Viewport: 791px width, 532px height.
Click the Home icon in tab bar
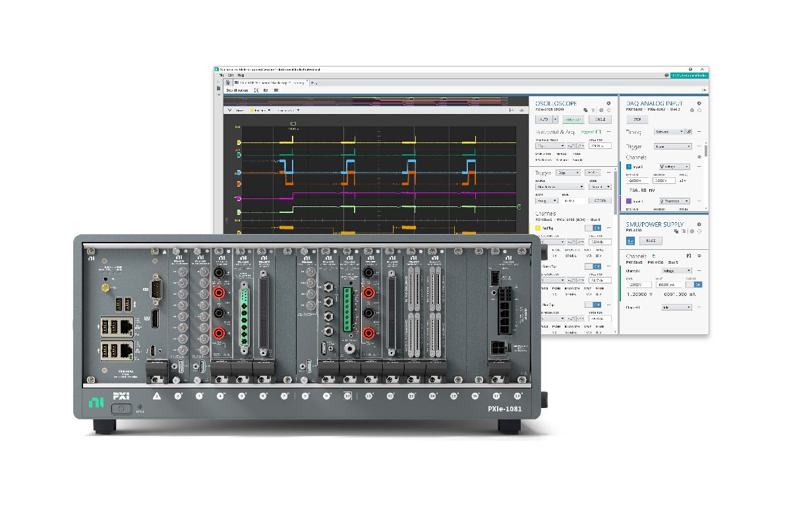pyautogui.click(x=227, y=82)
